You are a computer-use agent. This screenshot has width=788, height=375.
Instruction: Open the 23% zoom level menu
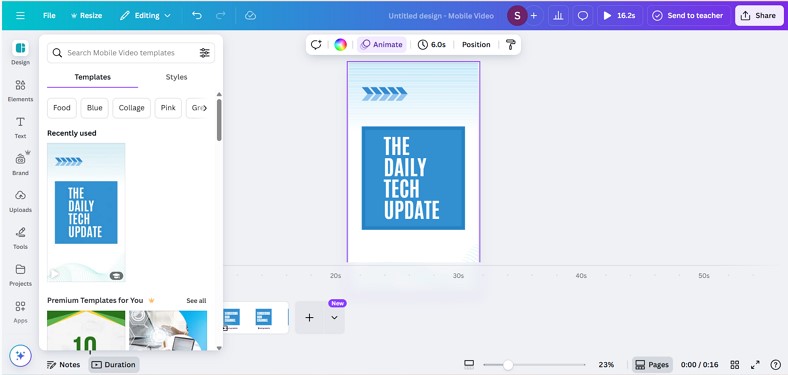pyautogui.click(x=606, y=365)
